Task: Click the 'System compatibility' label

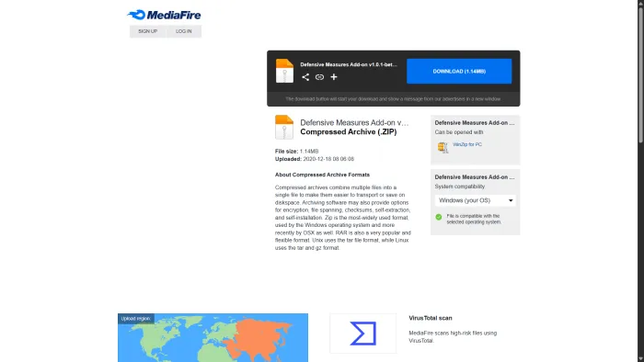Action: [x=460, y=187]
